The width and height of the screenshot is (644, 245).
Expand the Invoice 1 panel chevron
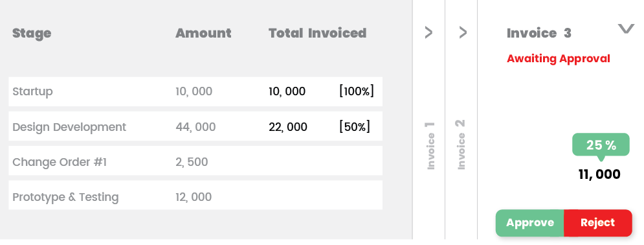click(x=428, y=32)
